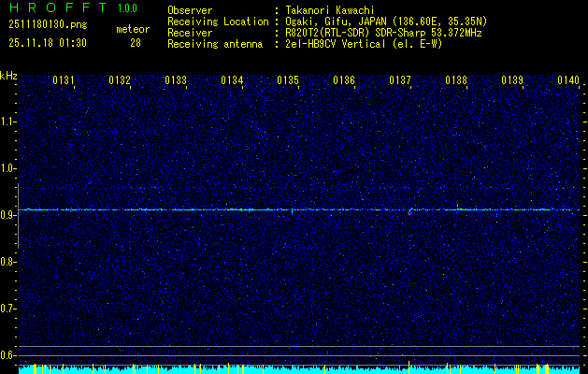Screen dimensions: 588x374
Task: Click the 0134 time marker
Action: point(232,79)
